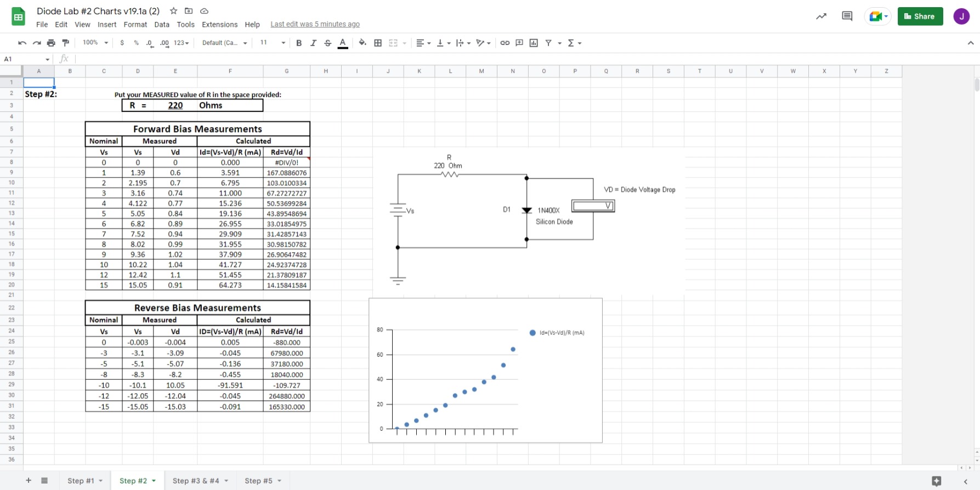Open the font size dropdown
980x490 pixels.
point(273,43)
